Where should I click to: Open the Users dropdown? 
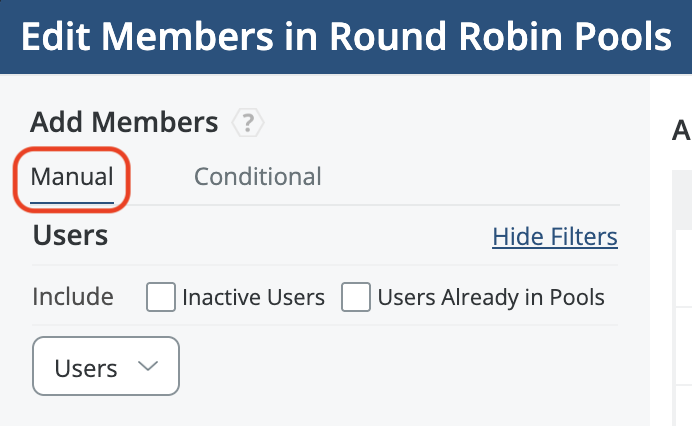[x=106, y=367]
